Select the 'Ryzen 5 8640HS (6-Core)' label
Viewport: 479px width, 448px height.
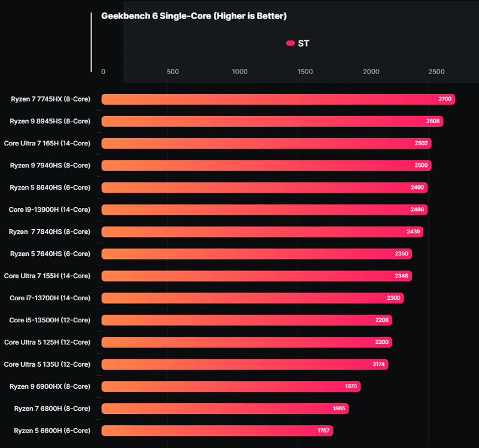[50, 187]
